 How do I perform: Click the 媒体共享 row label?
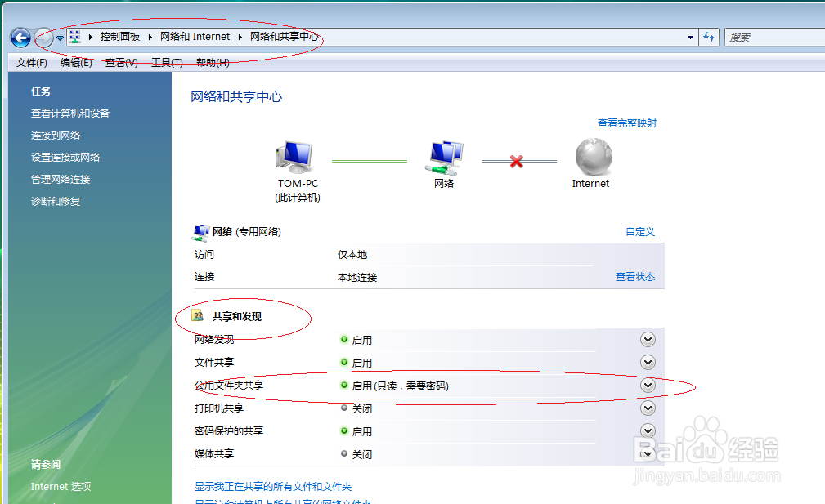pos(214,453)
